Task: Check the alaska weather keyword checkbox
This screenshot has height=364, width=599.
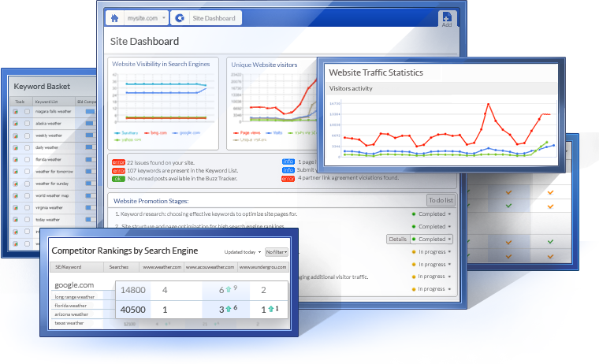Action: 28,123
